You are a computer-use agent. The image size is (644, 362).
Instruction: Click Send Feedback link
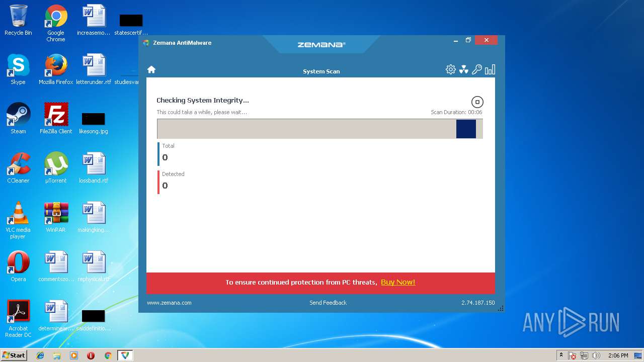coord(328,303)
